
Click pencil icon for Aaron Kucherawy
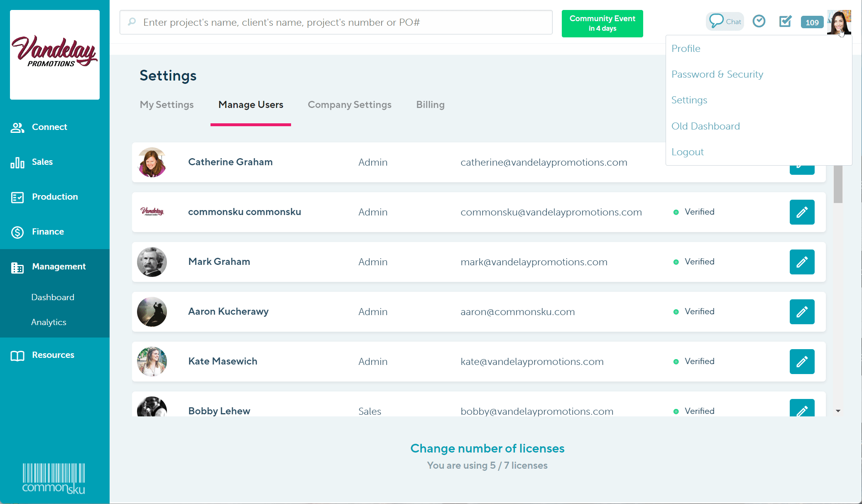click(802, 312)
